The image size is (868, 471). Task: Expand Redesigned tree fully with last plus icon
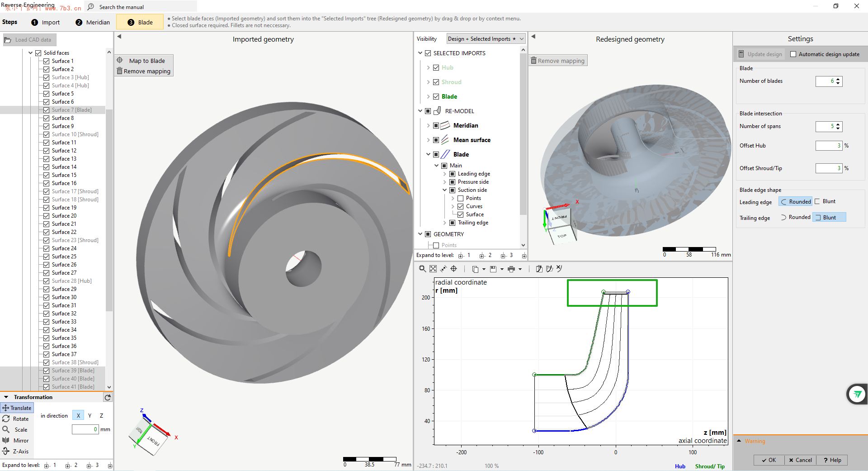click(x=524, y=256)
